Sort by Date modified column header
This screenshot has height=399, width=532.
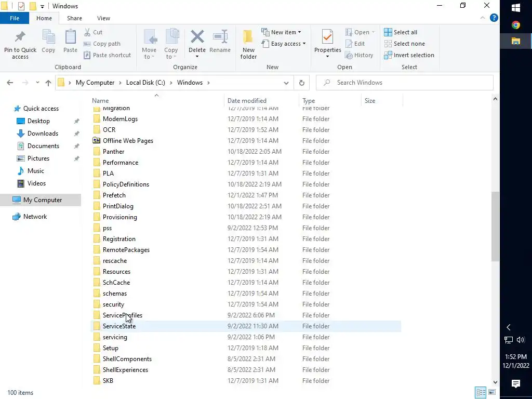click(x=247, y=101)
